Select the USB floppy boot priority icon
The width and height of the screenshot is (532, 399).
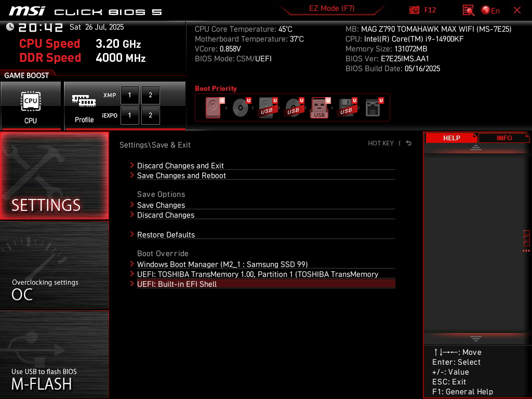tap(347, 108)
